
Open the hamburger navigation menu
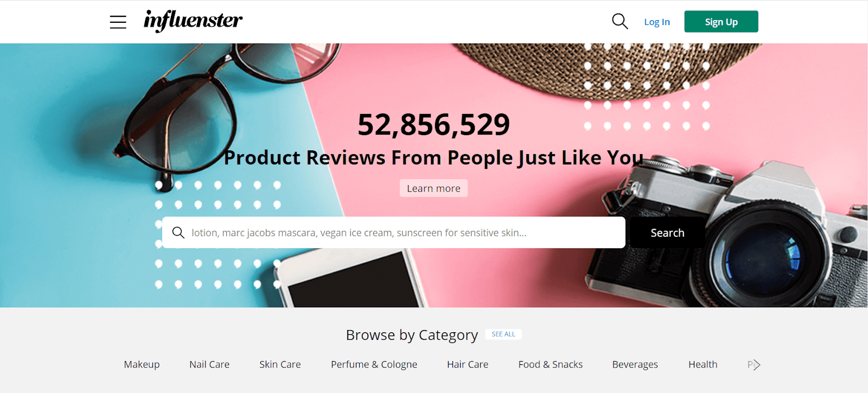point(118,22)
